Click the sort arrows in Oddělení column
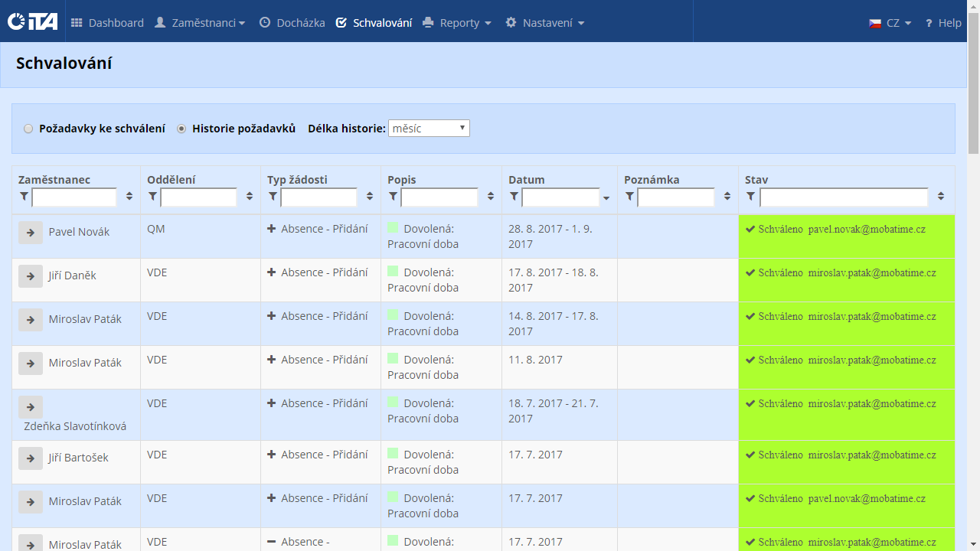Viewport: 980px width, 551px height. tap(250, 197)
